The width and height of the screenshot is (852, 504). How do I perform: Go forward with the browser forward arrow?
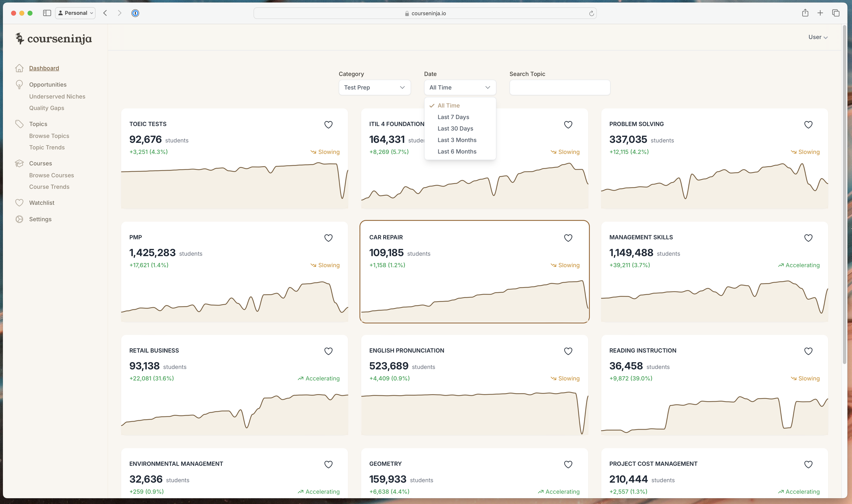pos(120,13)
